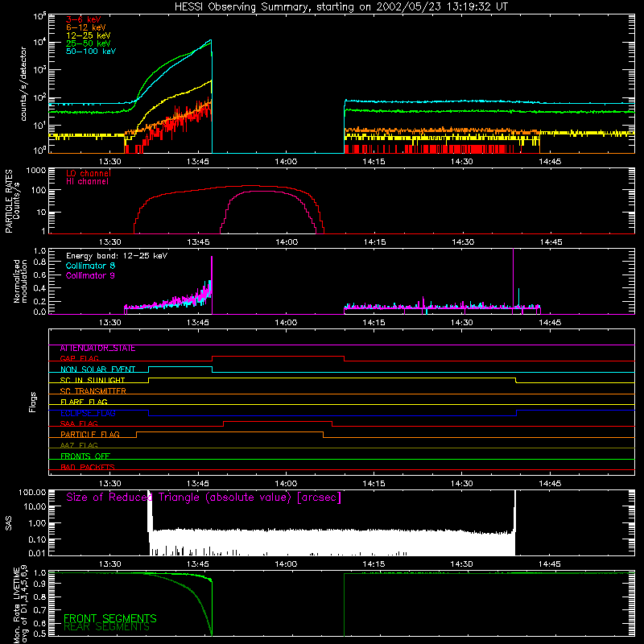Viewport: 644px width, 644px height.
Task: Select the 'REAR SEGMENTS' legend label
Action: [x=106, y=627]
